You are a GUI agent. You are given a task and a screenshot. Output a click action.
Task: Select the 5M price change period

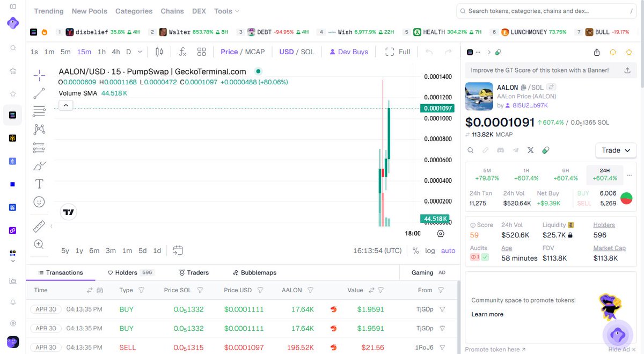(487, 174)
